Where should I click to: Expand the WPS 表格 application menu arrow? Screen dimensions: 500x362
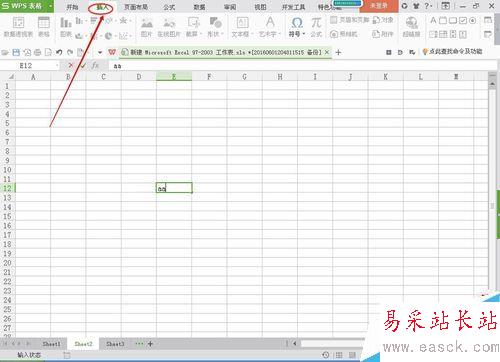50,6
